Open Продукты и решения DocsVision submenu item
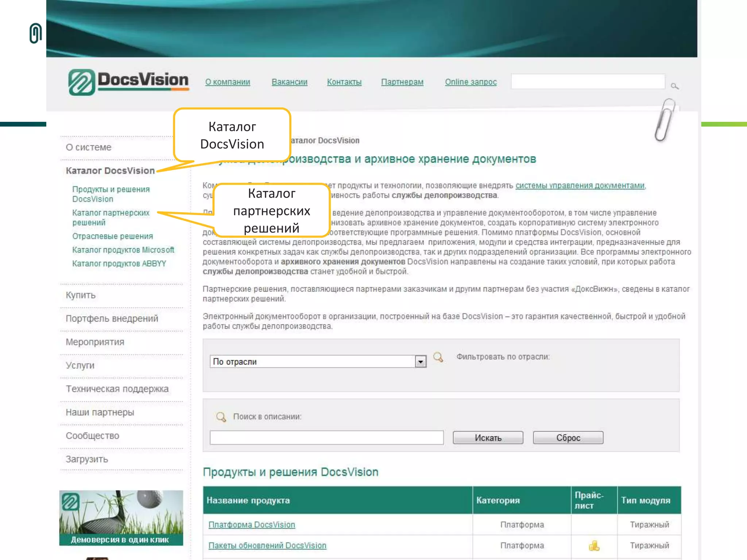The height and width of the screenshot is (560, 747). pyautogui.click(x=111, y=194)
